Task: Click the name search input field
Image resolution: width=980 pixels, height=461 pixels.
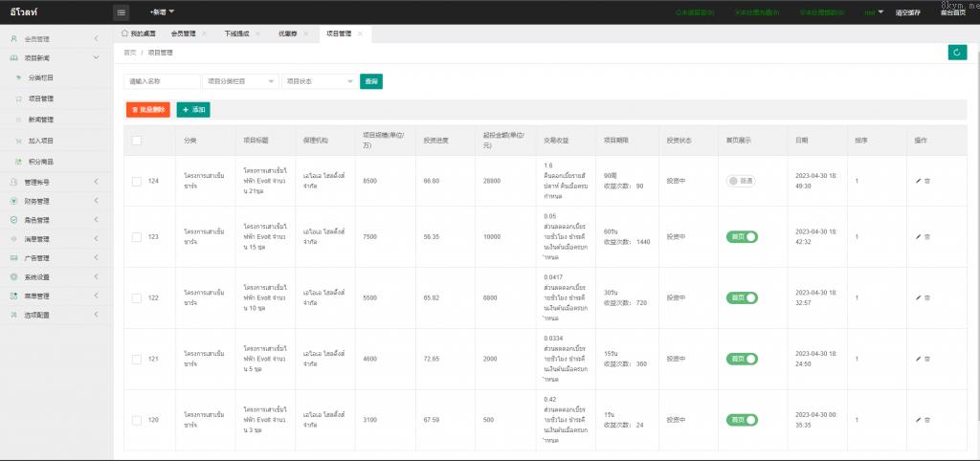Action: pyautogui.click(x=162, y=81)
